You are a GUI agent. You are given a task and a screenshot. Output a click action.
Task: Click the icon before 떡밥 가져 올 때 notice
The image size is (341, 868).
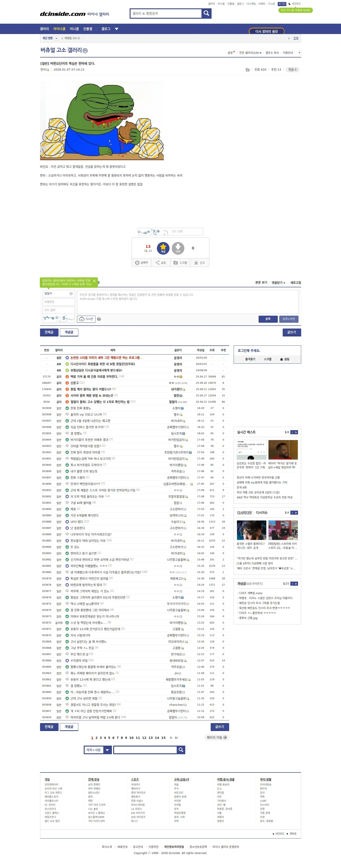pos(67,376)
